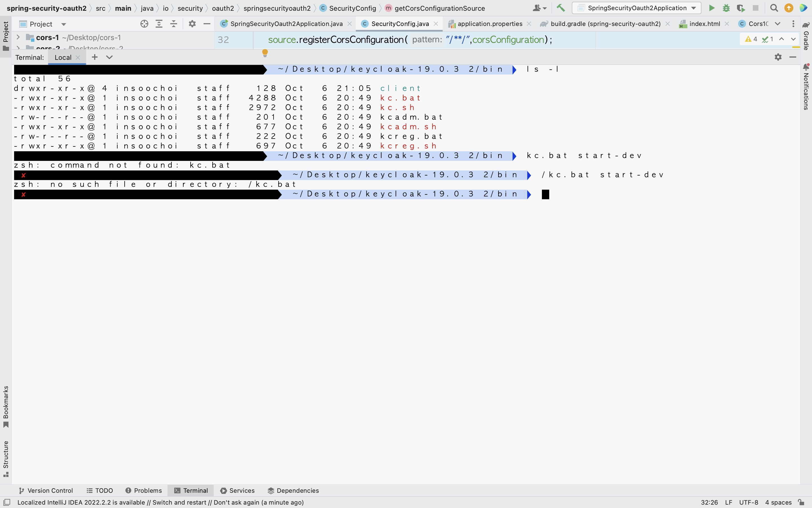Change the LF line separator setting
812x508 pixels.
pyautogui.click(x=729, y=502)
